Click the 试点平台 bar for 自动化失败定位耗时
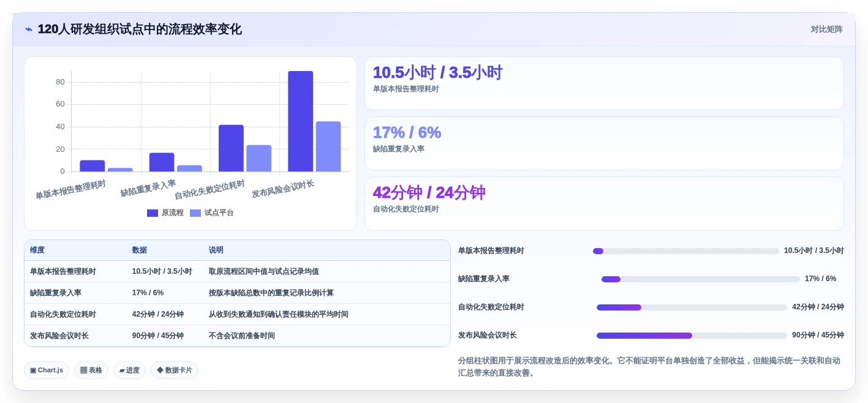 (259, 158)
